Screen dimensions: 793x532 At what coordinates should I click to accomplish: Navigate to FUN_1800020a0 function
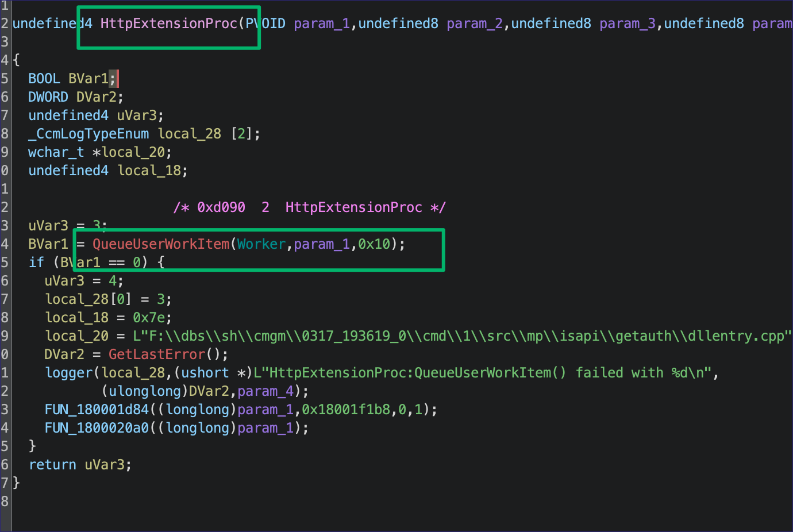tap(97, 428)
